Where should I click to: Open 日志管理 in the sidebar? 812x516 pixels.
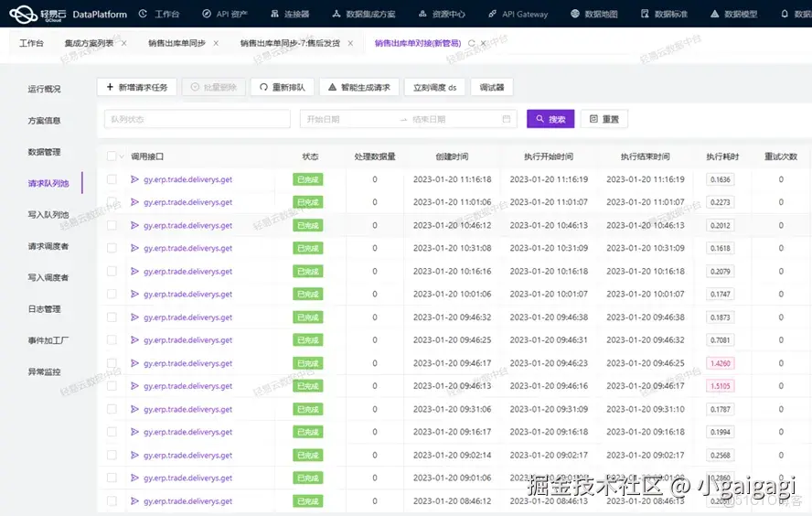tap(44, 308)
